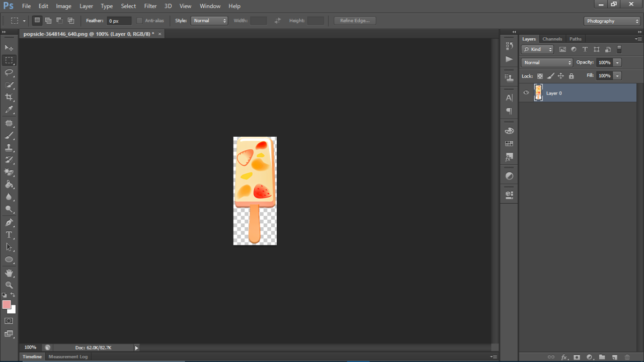Screen dimensions: 644x362
Task: Toggle Quick Mask mode
Action: tap(9, 321)
